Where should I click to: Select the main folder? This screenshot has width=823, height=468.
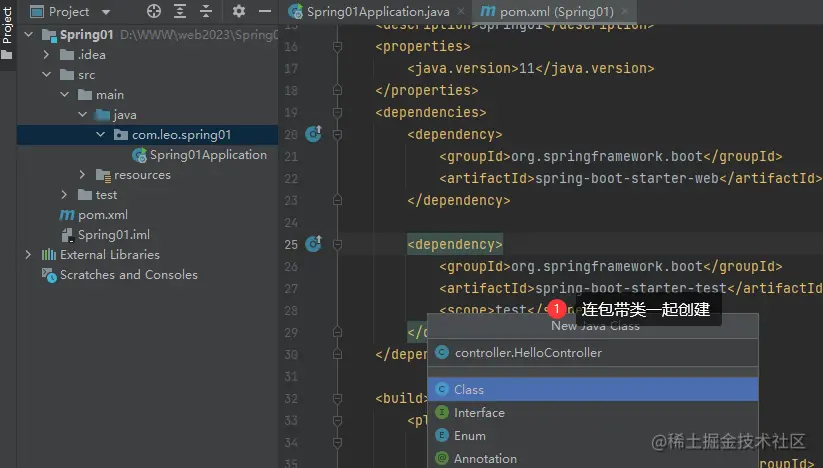110,95
